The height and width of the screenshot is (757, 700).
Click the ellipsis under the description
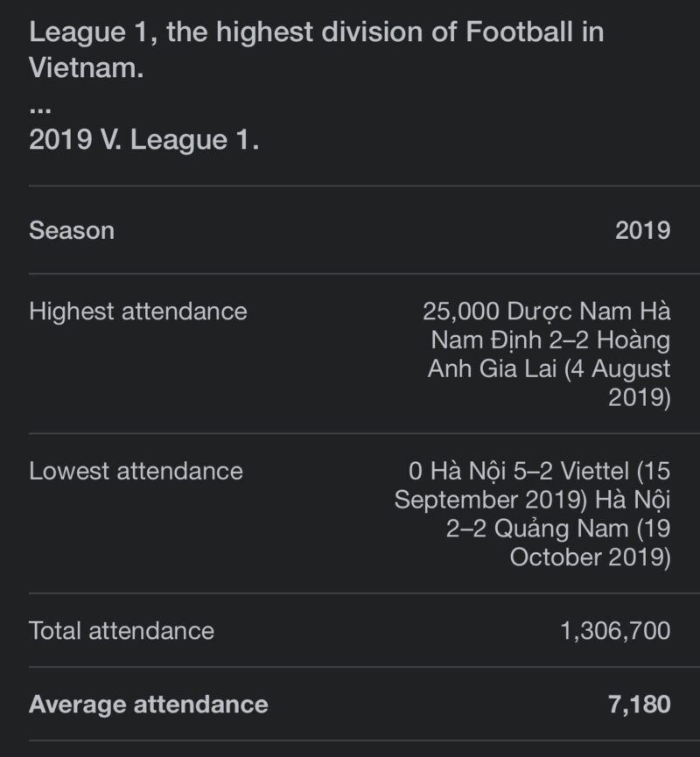click(40, 109)
